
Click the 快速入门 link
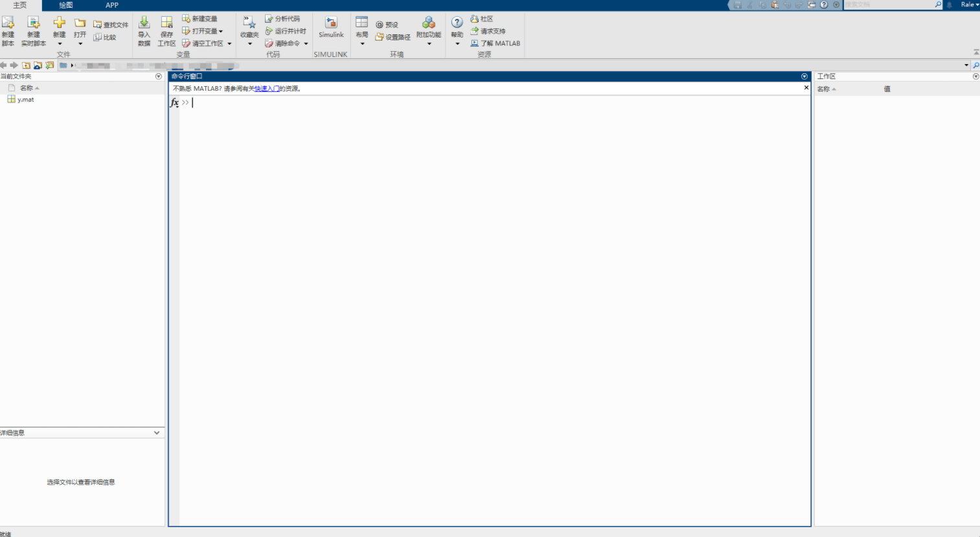click(267, 89)
